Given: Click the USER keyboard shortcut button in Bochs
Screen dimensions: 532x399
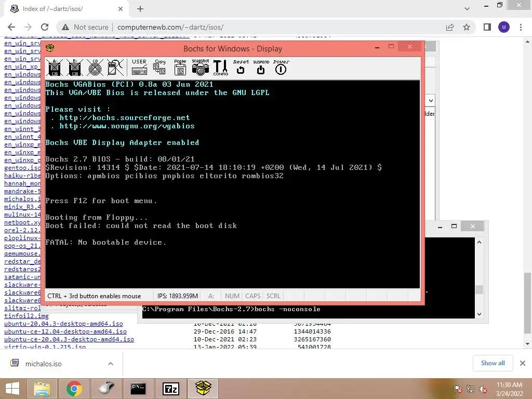Looking at the screenshot, I should tap(139, 67).
